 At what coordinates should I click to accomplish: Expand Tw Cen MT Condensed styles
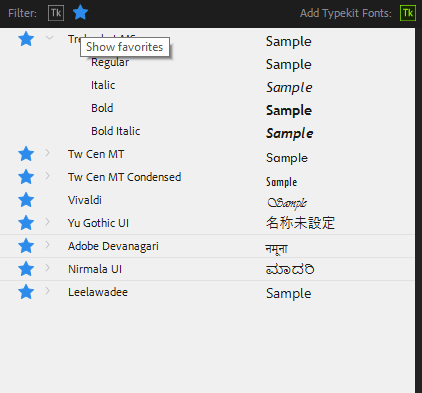[x=47, y=176]
